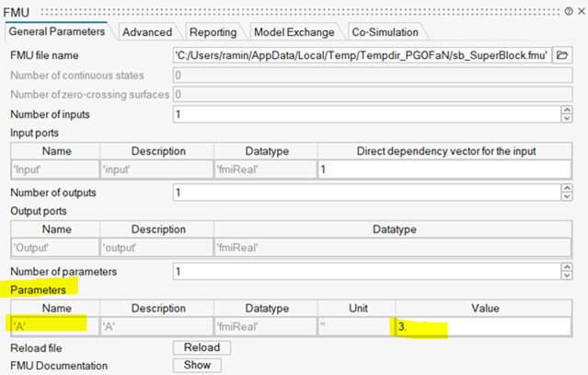Click the FMU file name text field
This screenshot has height=375, width=588.
coord(362,55)
